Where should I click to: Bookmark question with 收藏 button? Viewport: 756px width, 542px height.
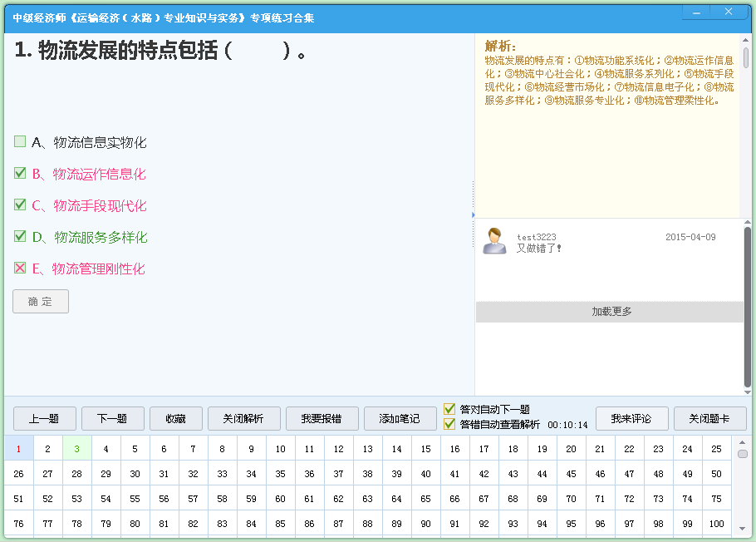(176, 418)
